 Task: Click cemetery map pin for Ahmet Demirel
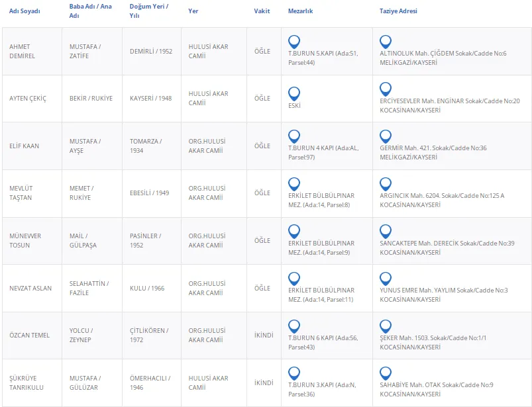294,41
